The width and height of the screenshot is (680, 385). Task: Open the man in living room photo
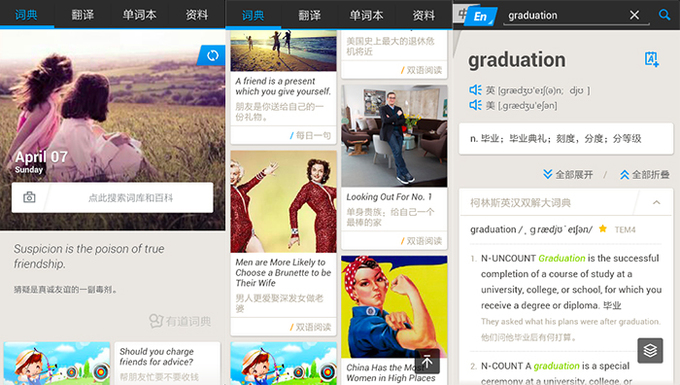(x=394, y=136)
